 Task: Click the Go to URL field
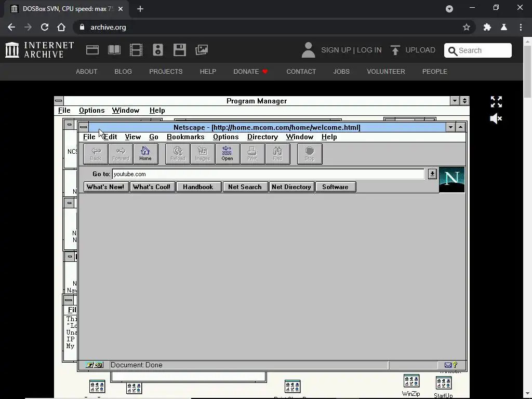point(268,174)
